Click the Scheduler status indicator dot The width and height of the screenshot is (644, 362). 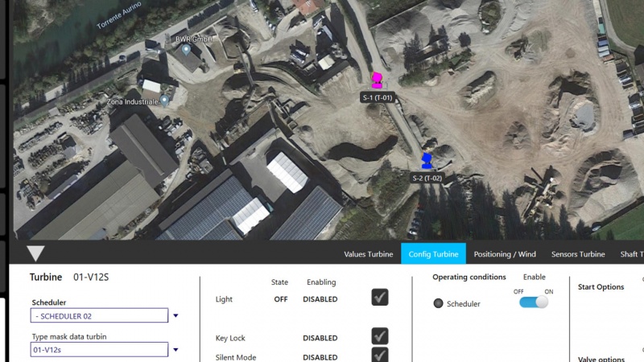(x=438, y=304)
